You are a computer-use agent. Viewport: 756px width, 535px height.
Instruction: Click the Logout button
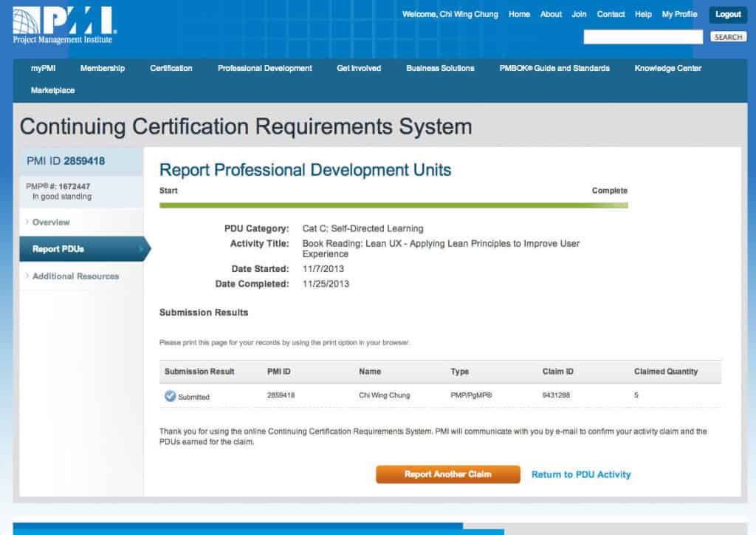pos(727,14)
